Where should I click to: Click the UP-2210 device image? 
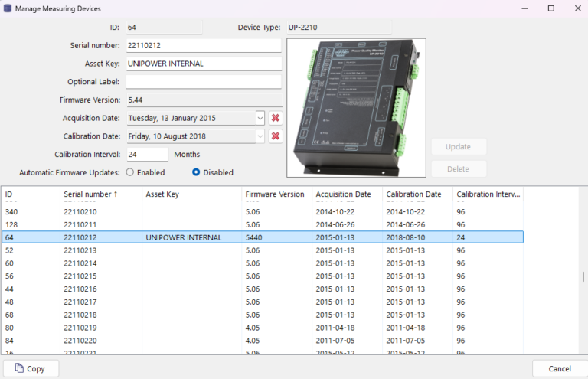point(356,108)
